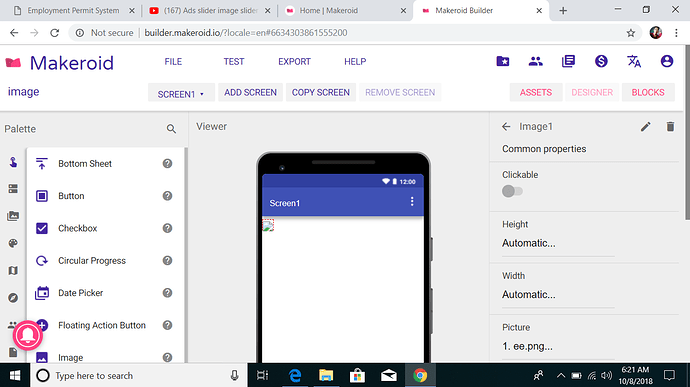
Task: Open the Height Automatic property
Action: [x=558, y=243]
